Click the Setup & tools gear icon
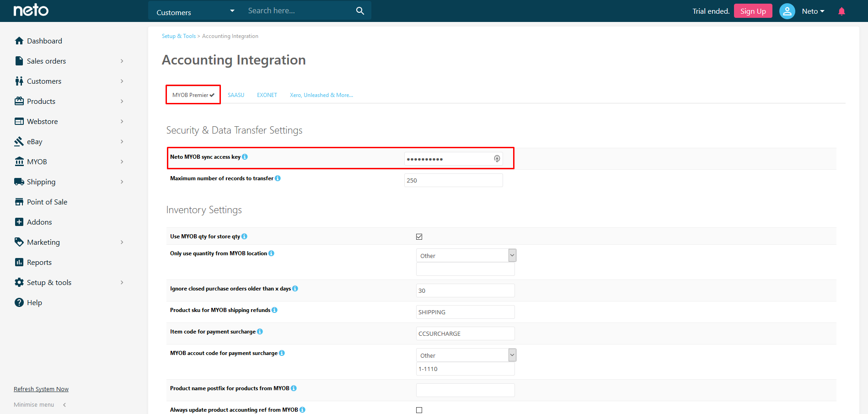Viewport: 868px width, 414px height. click(x=19, y=282)
